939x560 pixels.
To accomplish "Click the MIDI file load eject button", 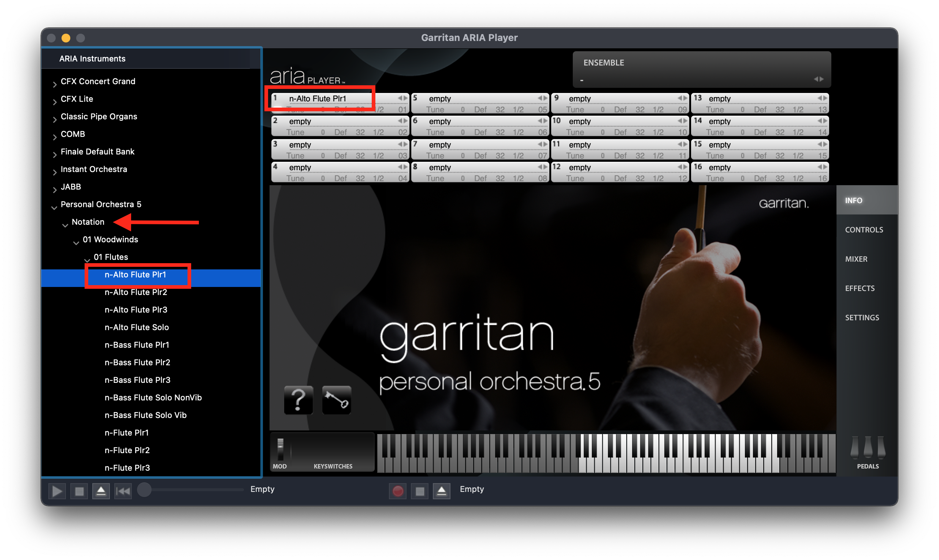I will point(101,491).
